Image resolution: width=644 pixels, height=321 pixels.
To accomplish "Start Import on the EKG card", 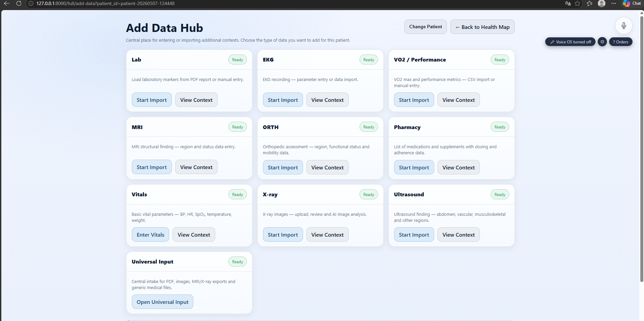I will [x=283, y=100].
